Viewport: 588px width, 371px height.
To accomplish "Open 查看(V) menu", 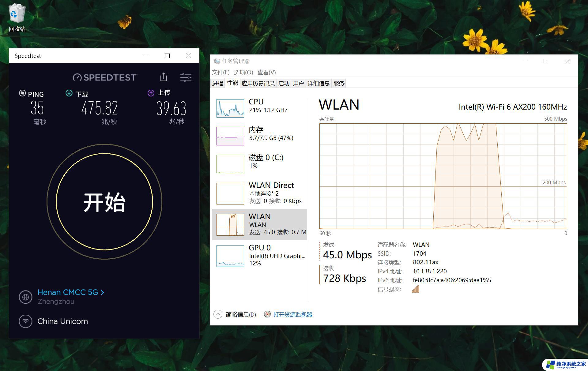I will pos(266,72).
